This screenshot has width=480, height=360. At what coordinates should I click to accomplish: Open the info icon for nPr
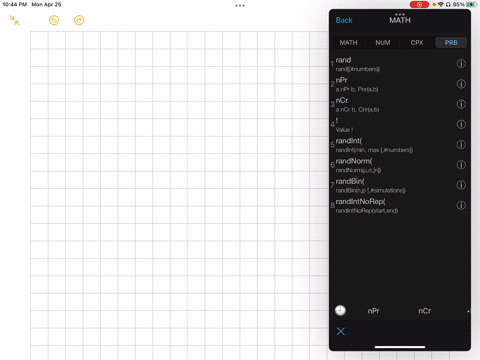click(x=461, y=84)
